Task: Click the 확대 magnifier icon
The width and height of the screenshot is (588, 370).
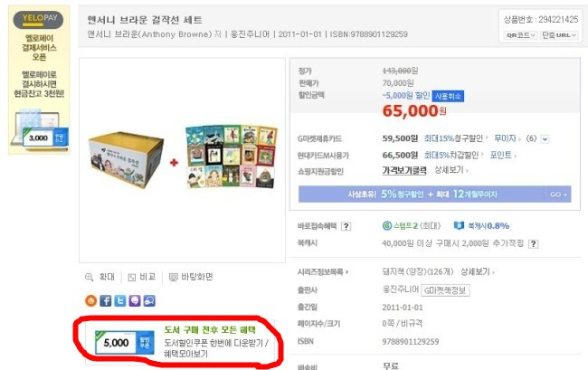Action: 89,277
